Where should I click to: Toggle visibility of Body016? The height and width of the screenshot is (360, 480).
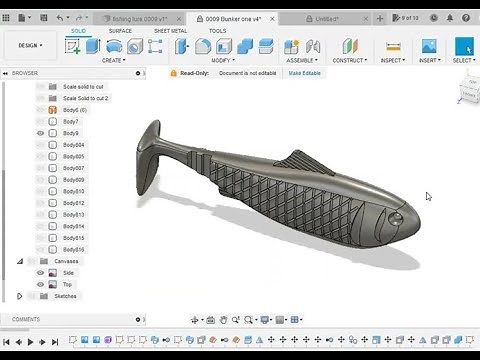coord(40,249)
